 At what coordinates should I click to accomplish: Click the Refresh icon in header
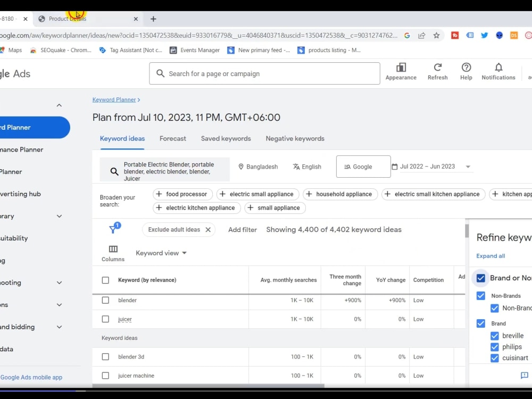pyautogui.click(x=438, y=67)
